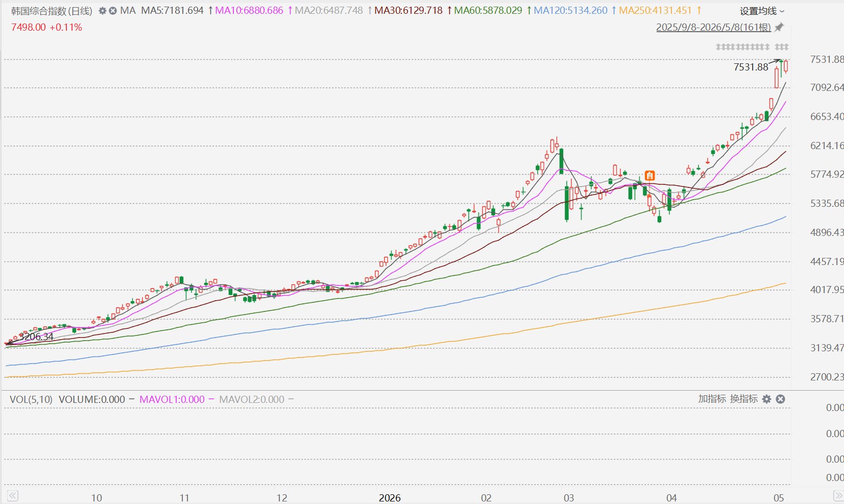This screenshot has width=844, height=504.
Task: Click 换指标 to switch indicator
Action: click(x=743, y=399)
